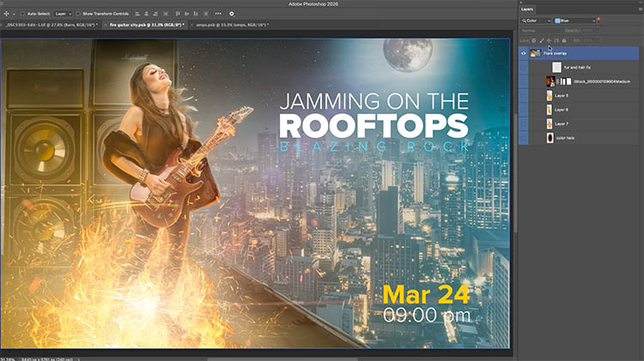Select the fur and hair fix layer name

(x=578, y=67)
